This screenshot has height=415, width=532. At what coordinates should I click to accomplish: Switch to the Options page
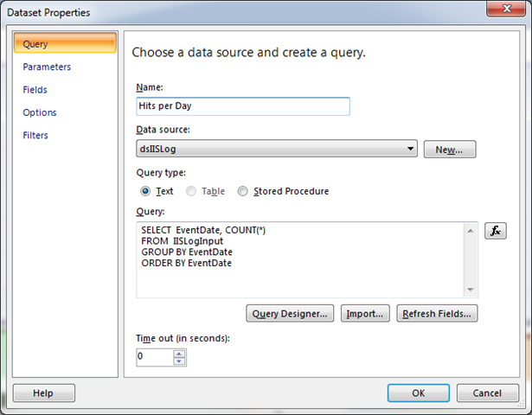(40, 112)
